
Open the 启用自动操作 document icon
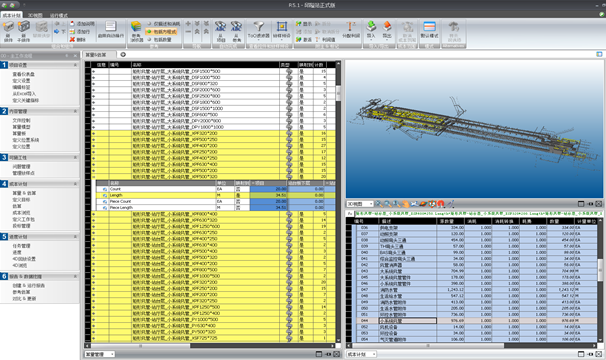111,26
